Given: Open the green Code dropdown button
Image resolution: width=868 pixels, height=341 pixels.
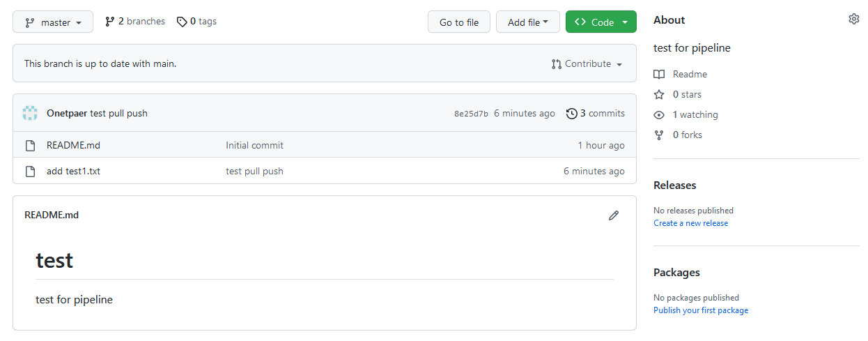Looking at the screenshot, I should click(x=601, y=22).
